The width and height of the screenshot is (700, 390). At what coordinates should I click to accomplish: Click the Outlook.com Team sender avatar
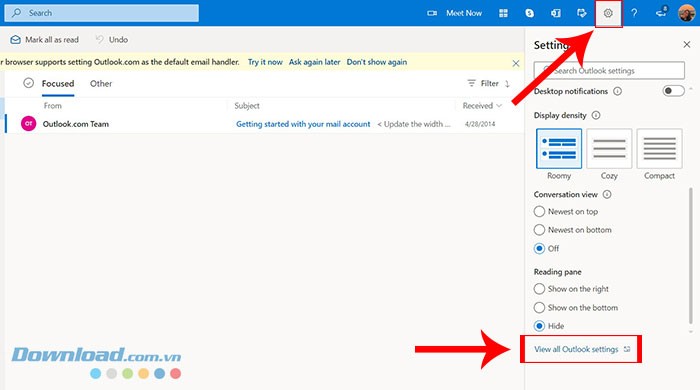(29, 124)
